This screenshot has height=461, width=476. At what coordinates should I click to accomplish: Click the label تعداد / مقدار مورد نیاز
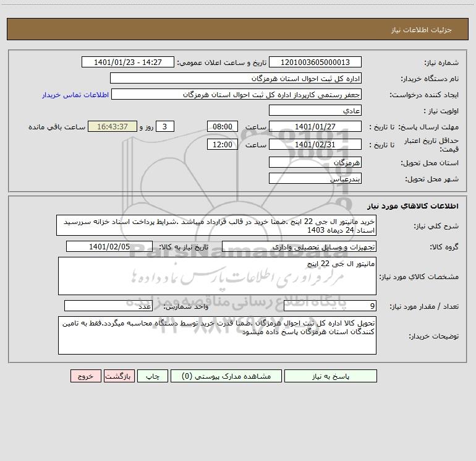point(424,307)
